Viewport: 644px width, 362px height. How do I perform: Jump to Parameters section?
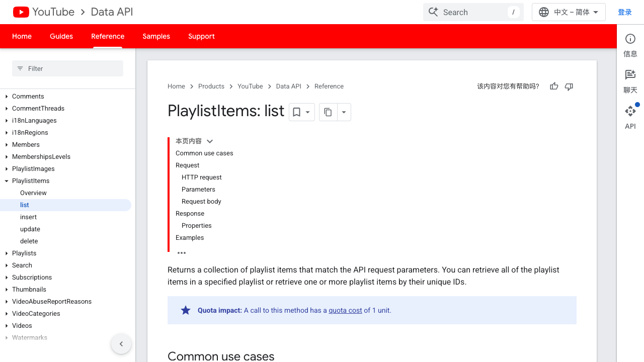click(198, 190)
